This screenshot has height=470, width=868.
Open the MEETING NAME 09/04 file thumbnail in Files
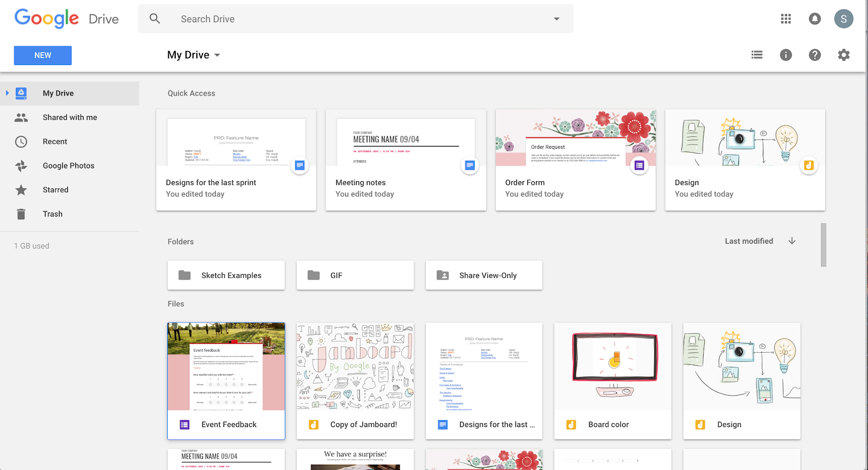click(x=226, y=459)
